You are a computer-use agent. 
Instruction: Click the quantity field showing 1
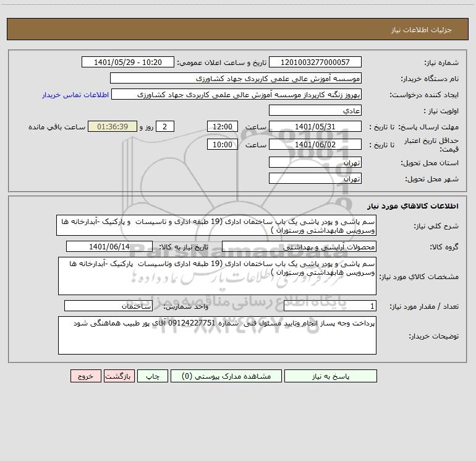click(330, 306)
